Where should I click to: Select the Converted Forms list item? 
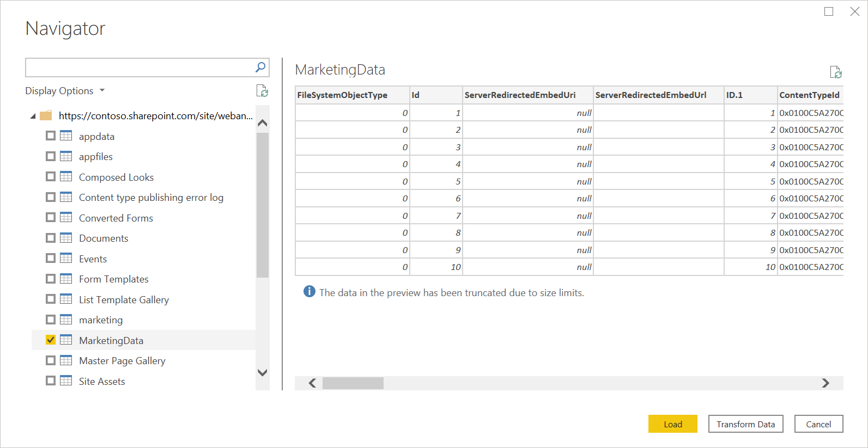tap(116, 218)
